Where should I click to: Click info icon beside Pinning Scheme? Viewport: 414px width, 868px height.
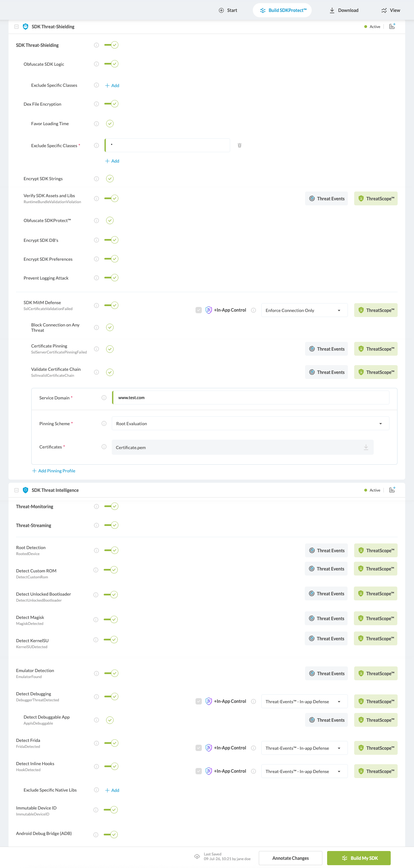pyautogui.click(x=104, y=424)
